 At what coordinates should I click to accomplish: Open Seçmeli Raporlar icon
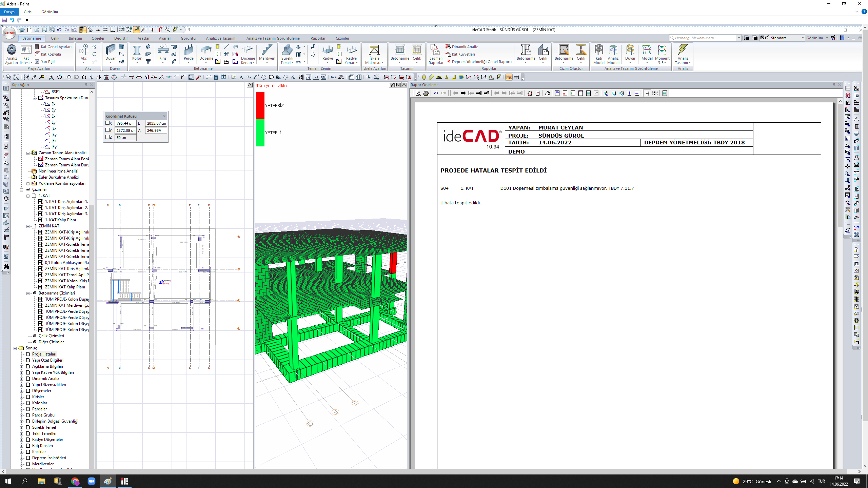[435, 50]
